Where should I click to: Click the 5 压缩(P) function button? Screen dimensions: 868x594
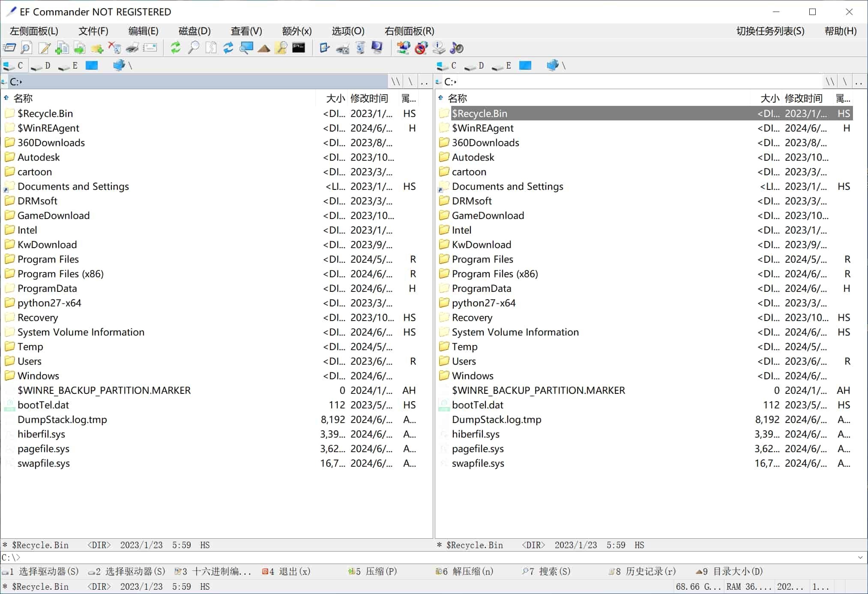point(373,571)
